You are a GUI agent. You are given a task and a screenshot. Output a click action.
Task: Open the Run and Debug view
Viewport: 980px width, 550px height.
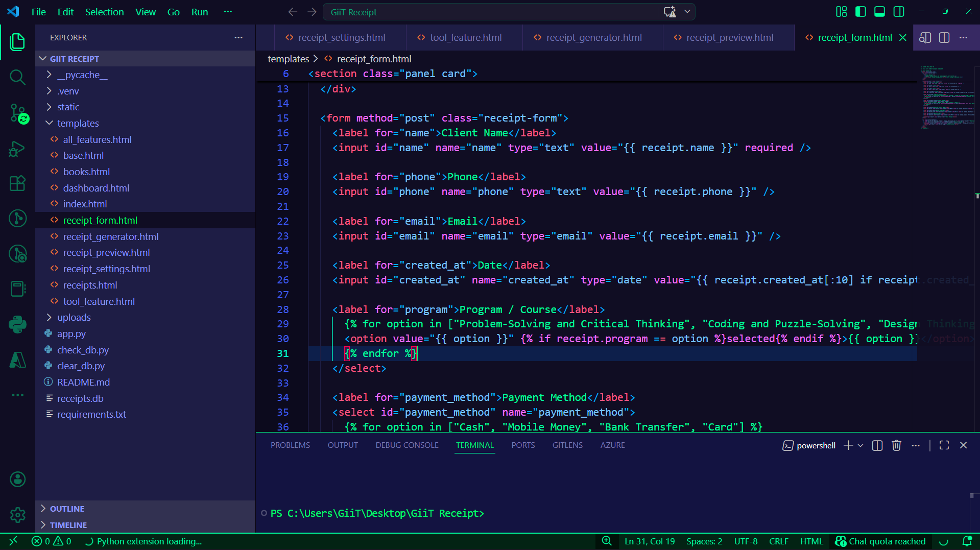17,149
